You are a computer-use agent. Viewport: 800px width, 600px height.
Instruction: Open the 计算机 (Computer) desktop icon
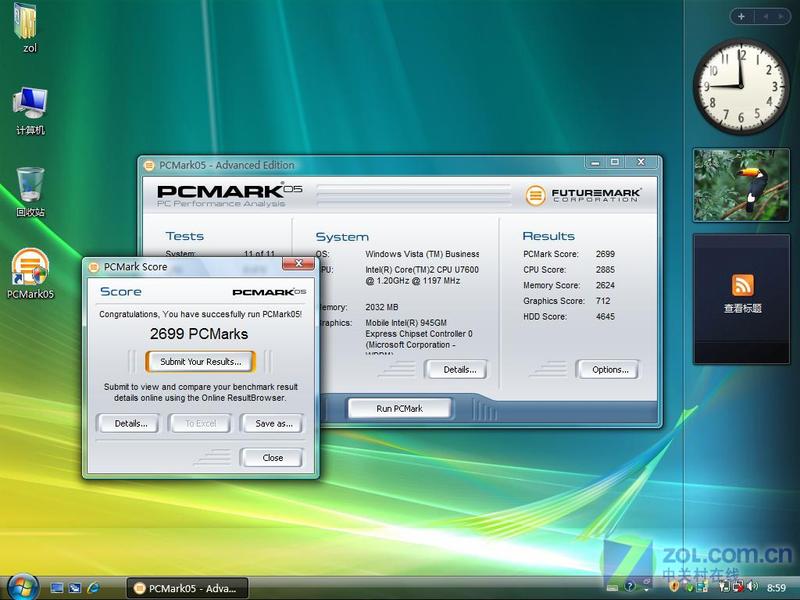click(30, 110)
